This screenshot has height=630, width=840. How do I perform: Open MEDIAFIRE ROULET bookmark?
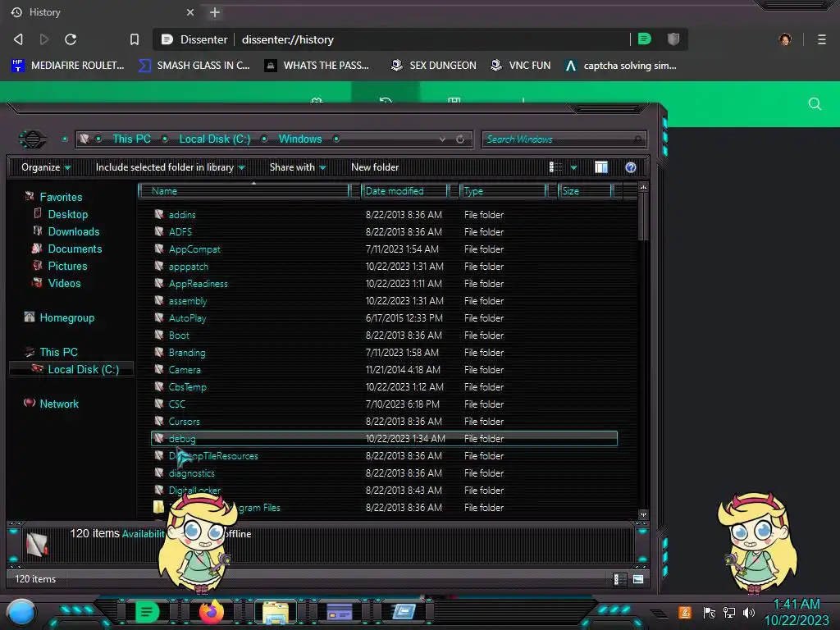(x=67, y=66)
